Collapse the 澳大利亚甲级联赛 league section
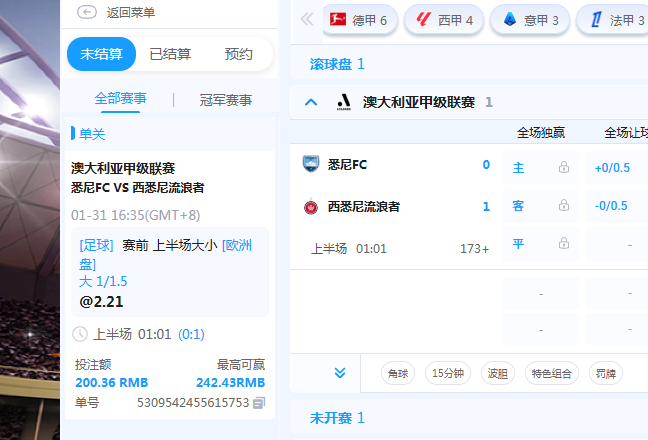Screen dimensions: 648x440 click(311, 101)
